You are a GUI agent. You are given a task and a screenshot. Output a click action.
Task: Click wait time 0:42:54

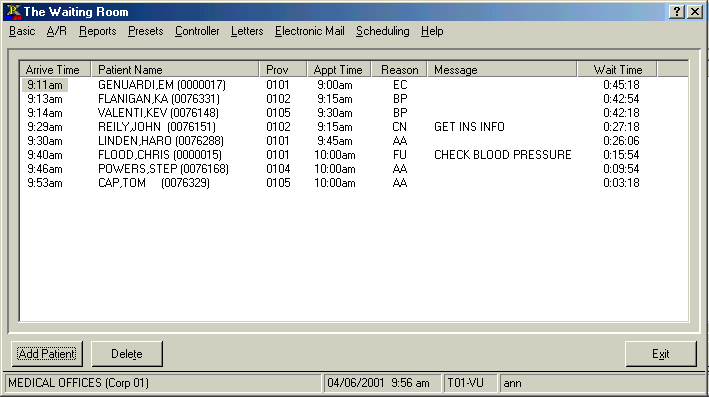click(621, 99)
